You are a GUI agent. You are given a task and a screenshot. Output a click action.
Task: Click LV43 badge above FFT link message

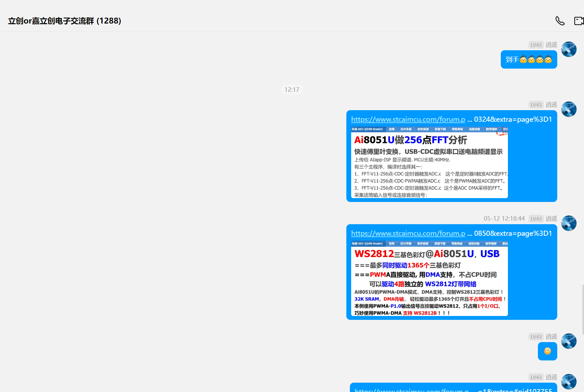(x=536, y=105)
